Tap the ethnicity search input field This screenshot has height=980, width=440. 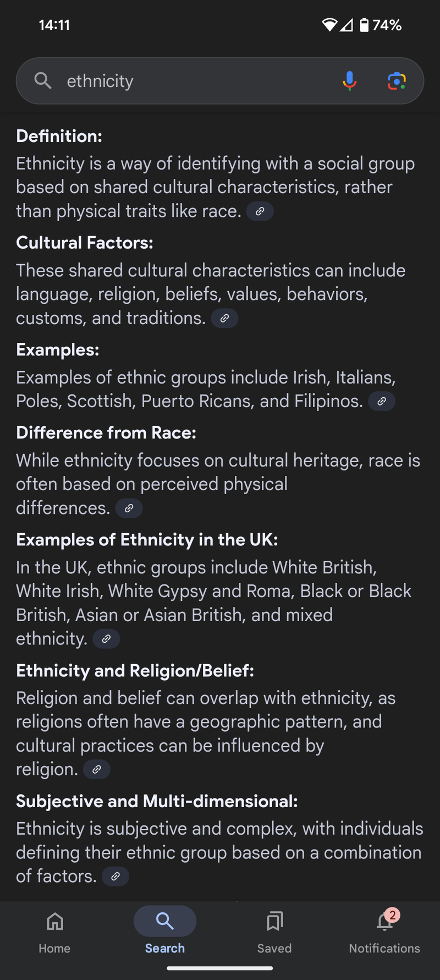point(193,81)
